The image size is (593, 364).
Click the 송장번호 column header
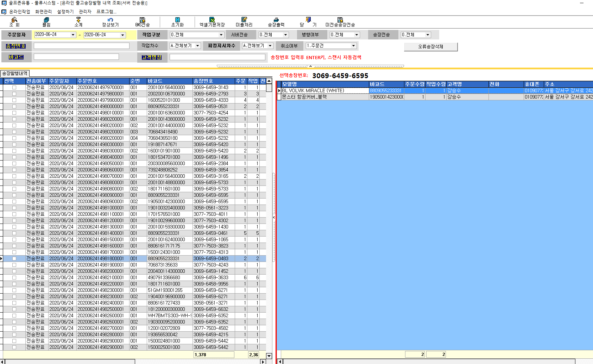[x=213, y=81]
